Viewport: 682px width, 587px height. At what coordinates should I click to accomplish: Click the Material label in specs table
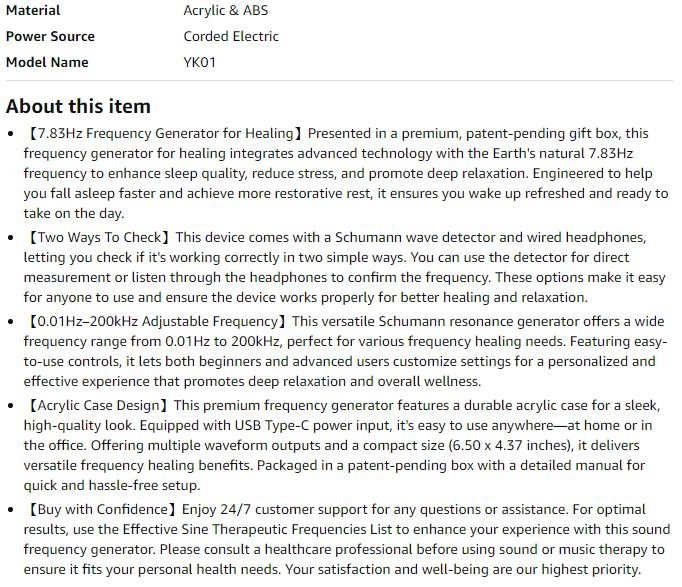pyautogui.click(x=33, y=10)
